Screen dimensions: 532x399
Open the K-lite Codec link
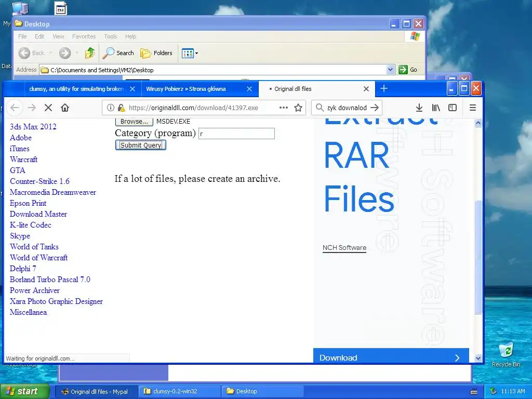click(x=31, y=225)
